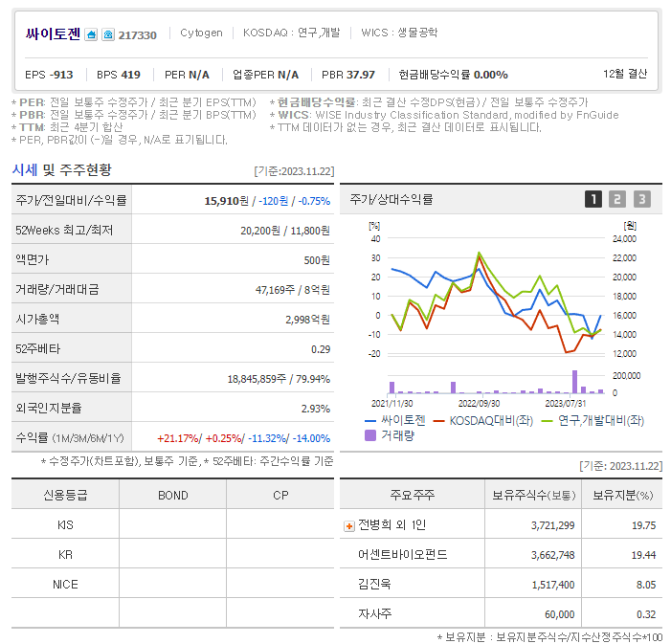
Task: Select the 52주베타 value 0.29
Action: point(321,349)
